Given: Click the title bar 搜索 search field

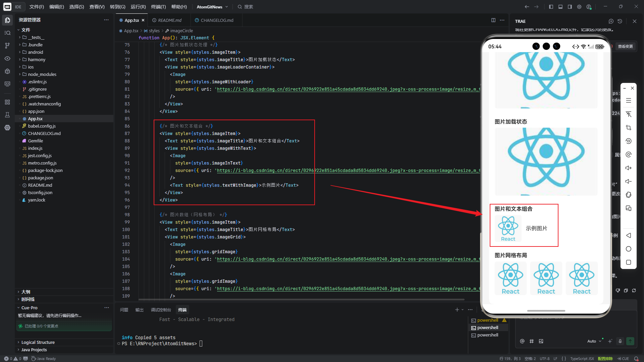Looking at the screenshot, I should tap(245, 7).
